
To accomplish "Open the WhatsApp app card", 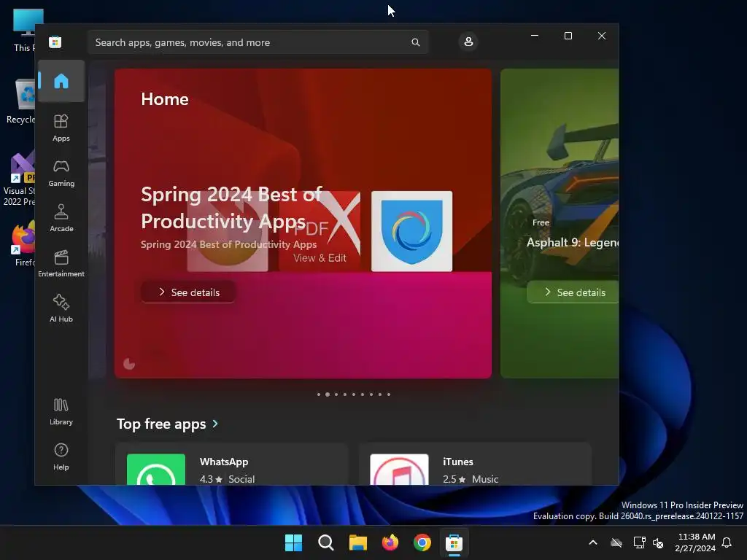I will pyautogui.click(x=231, y=464).
